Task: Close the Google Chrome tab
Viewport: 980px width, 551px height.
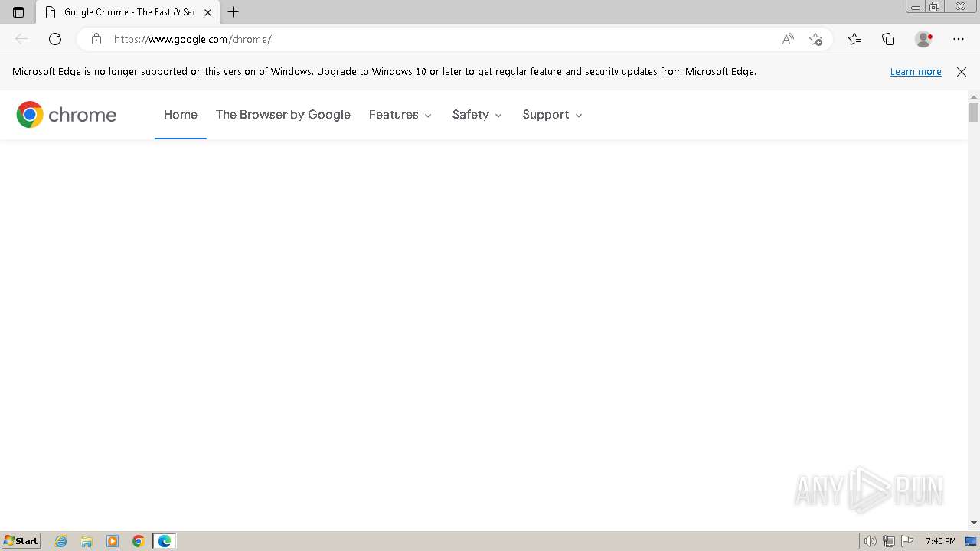Action: coord(207,12)
